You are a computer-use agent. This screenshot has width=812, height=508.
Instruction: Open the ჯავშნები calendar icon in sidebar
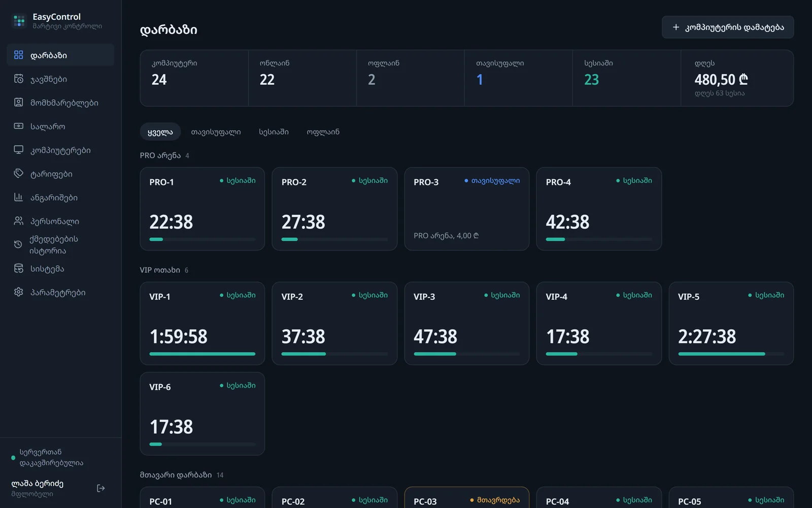pos(18,79)
